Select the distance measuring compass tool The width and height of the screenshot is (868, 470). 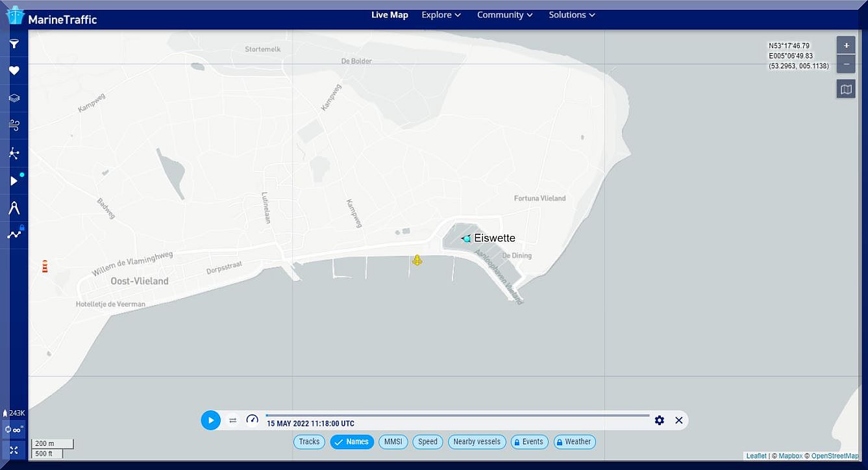point(14,208)
